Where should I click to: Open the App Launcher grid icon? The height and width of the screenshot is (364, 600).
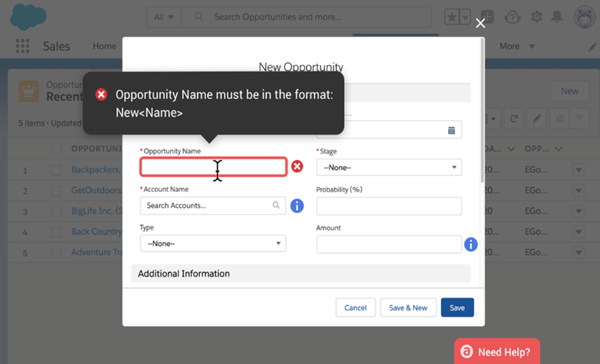23,46
